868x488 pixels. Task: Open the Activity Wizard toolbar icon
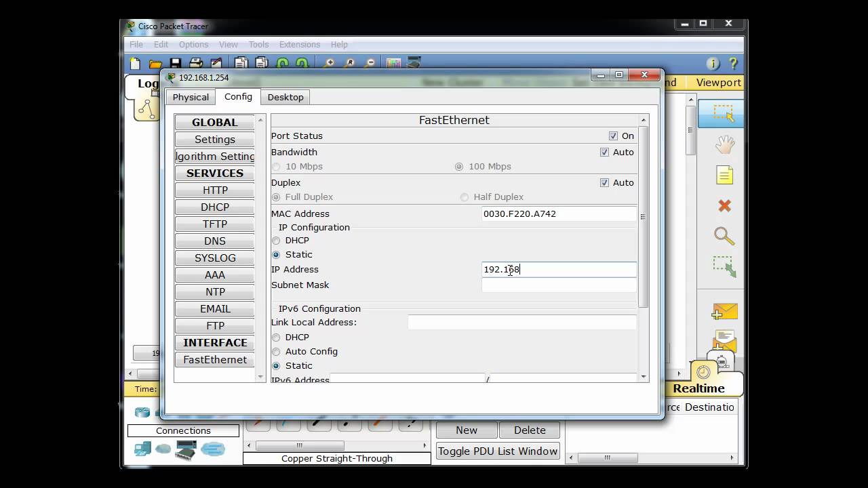pyautogui.click(x=216, y=64)
